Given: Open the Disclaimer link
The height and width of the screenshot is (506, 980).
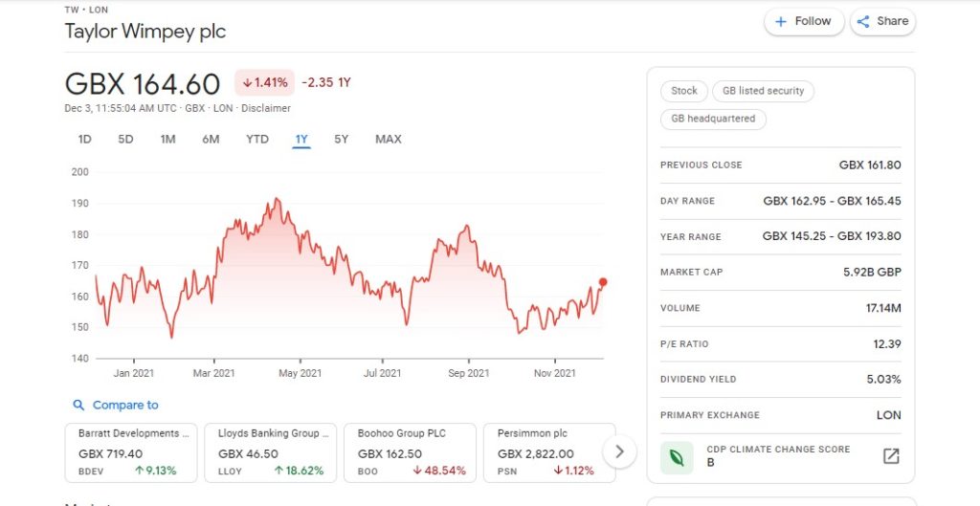Looking at the screenshot, I should (266, 108).
